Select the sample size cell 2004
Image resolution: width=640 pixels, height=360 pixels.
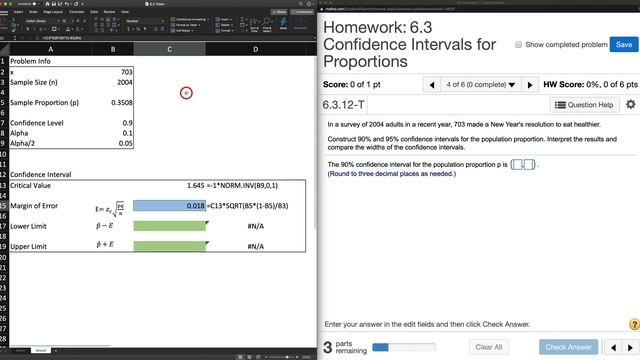tap(113, 82)
